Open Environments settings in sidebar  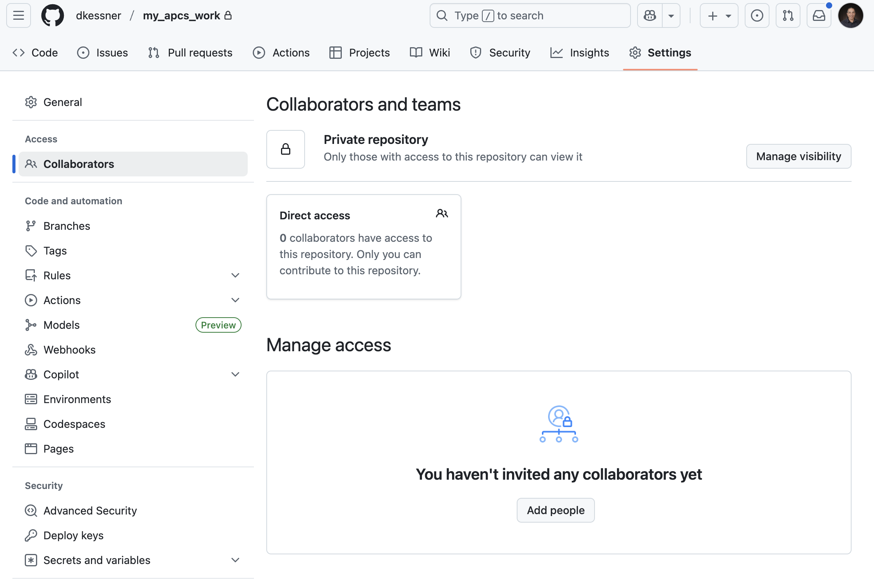(x=133, y=399)
